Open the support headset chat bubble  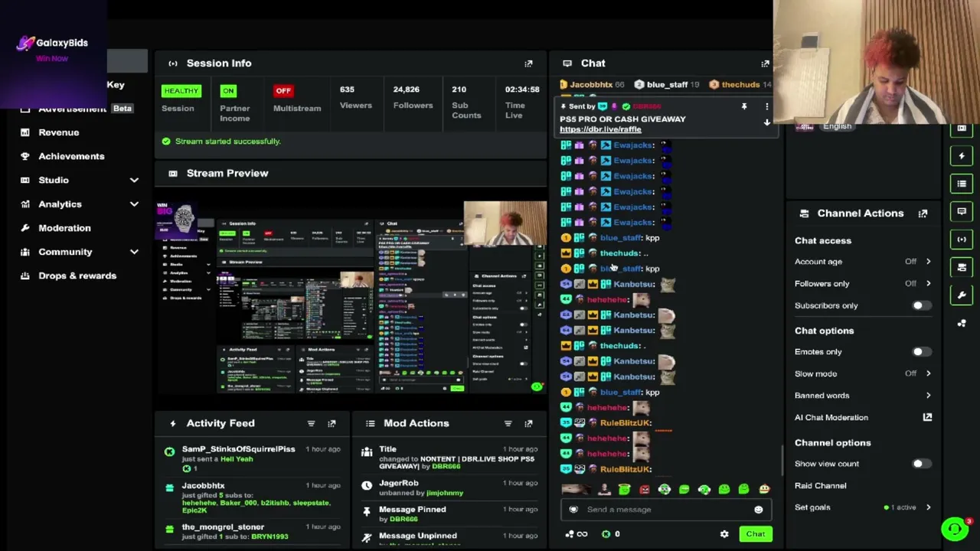(x=955, y=529)
